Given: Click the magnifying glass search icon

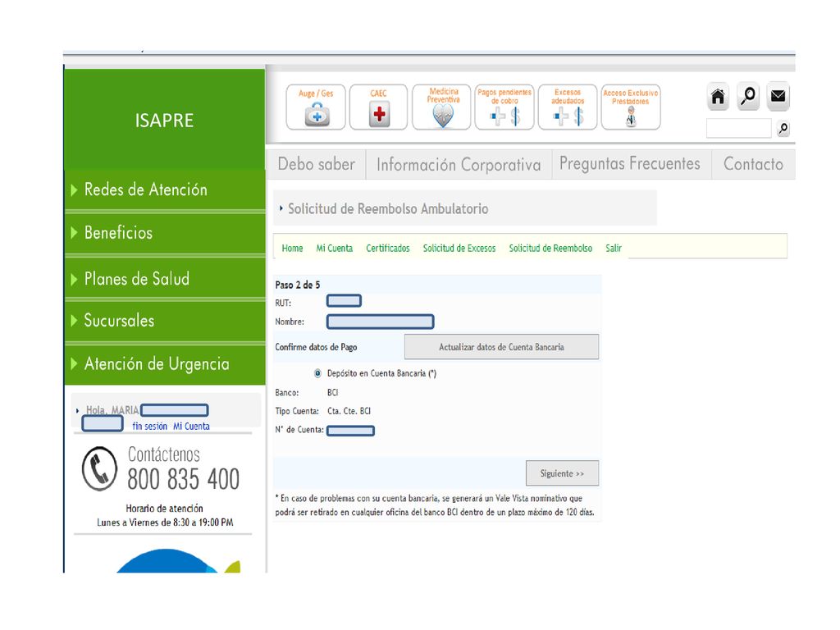Looking at the screenshot, I should pos(748,97).
